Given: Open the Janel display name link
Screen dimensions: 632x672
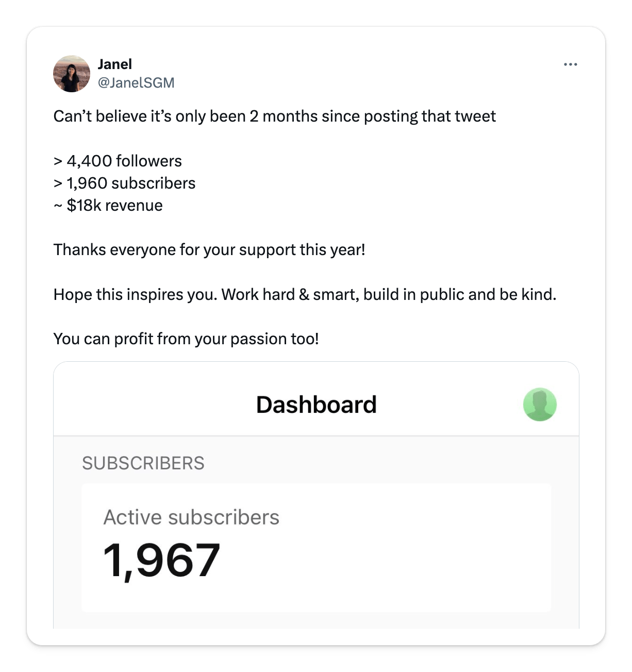Looking at the screenshot, I should pyautogui.click(x=114, y=64).
